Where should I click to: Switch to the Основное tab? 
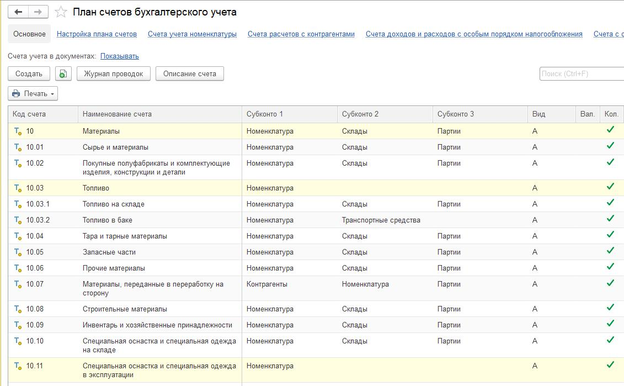(29, 34)
